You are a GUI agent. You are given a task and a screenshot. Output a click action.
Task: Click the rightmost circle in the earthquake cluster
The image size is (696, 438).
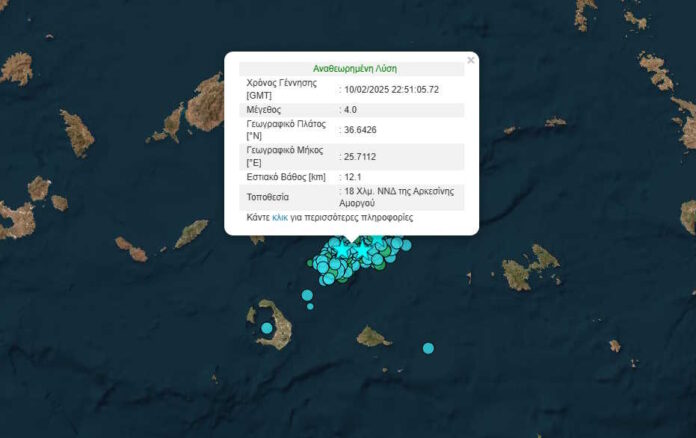click(406, 243)
